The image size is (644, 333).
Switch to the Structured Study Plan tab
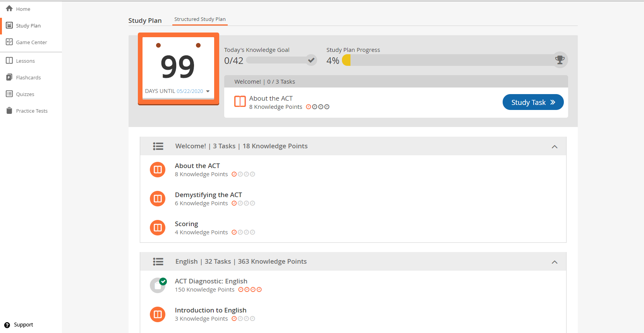tap(200, 19)
